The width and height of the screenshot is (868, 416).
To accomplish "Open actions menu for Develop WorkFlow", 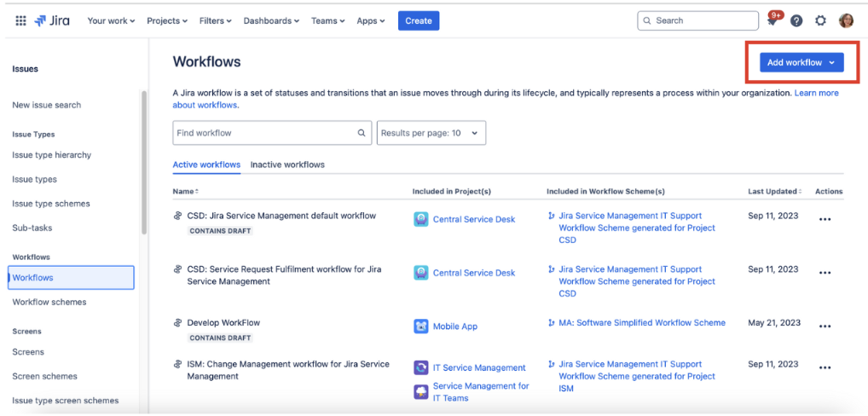I will pos(825,326).
